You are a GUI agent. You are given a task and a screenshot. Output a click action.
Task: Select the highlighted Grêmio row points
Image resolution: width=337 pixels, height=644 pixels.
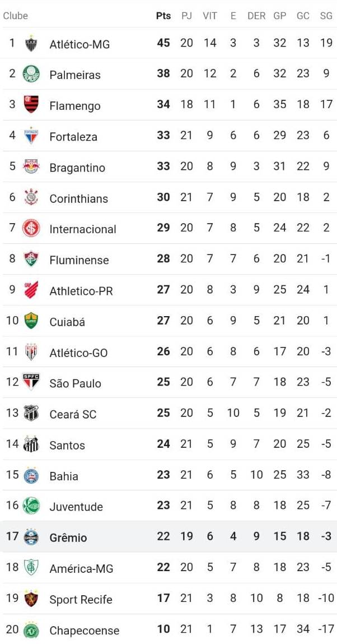[163, 536]
